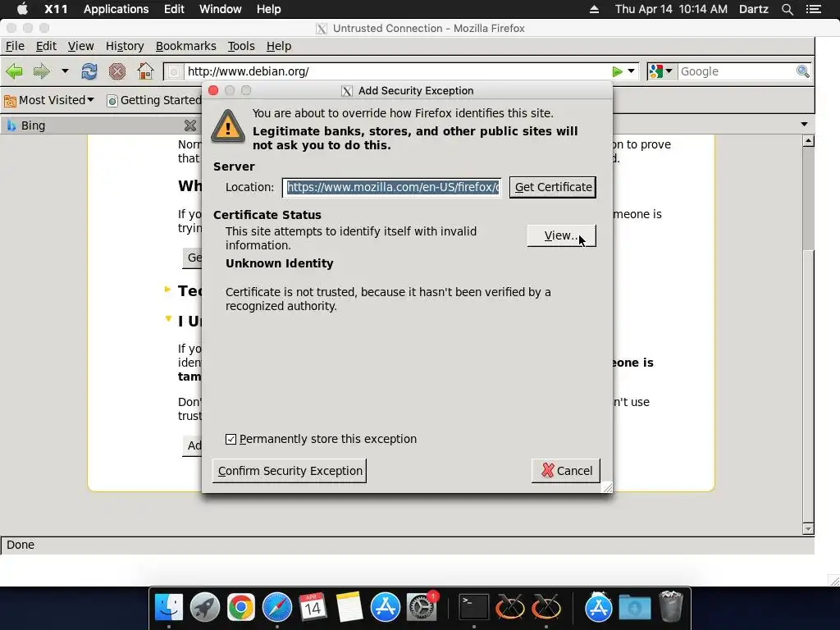Click the search magnifier in Google box
This screenshot has height=630, width=840.
(802, 71)
